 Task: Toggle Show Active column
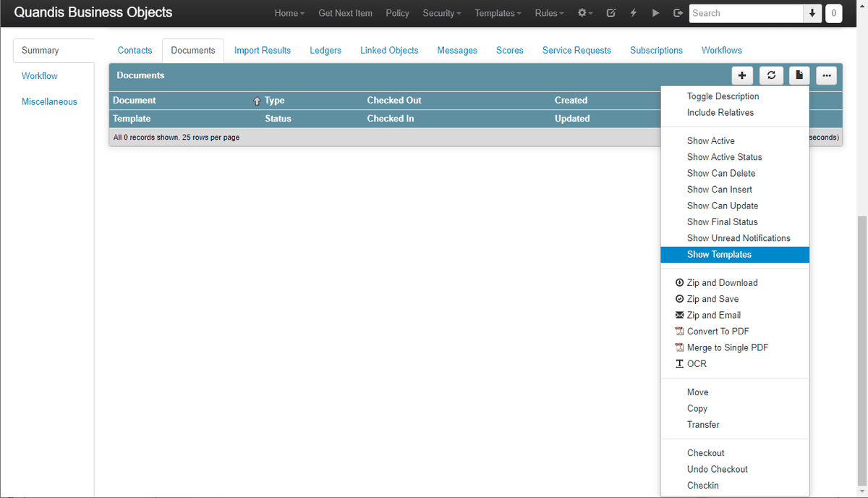click(735, 140)
